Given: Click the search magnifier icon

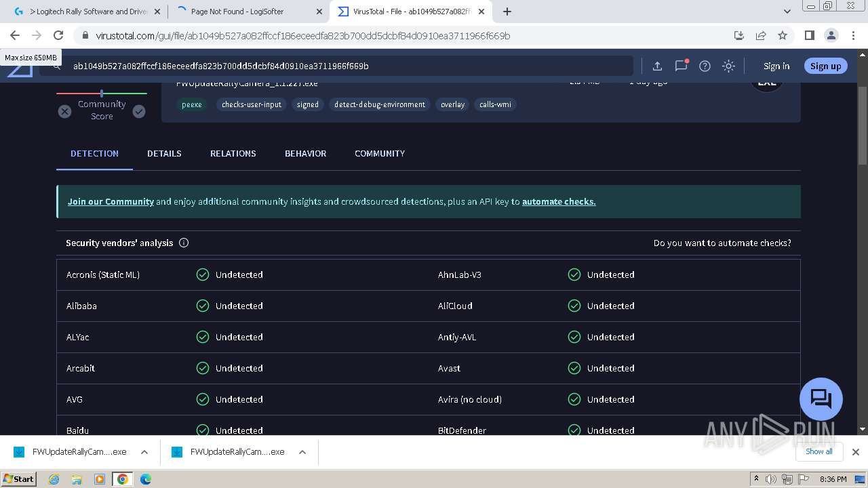Looking at the screenshot, I should [57, 66].
